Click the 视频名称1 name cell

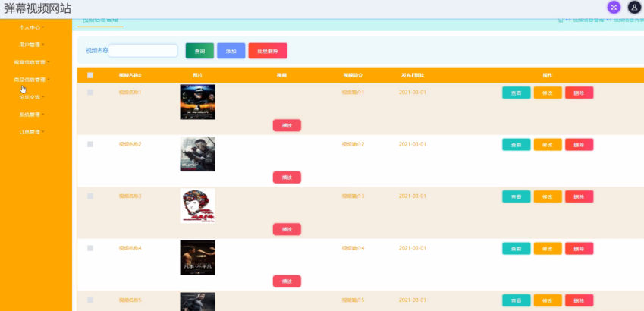tap(130, 93)
